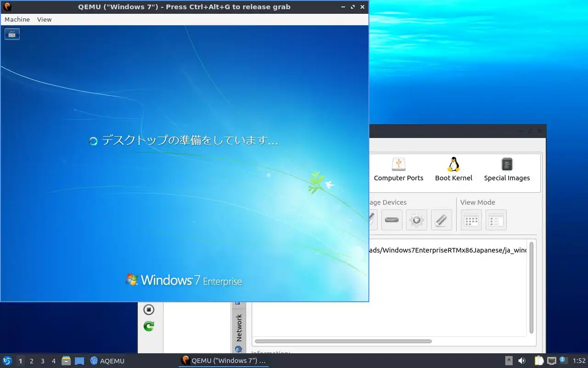Click the QEMU virtual keyboard icon

[x=12, y=34]
